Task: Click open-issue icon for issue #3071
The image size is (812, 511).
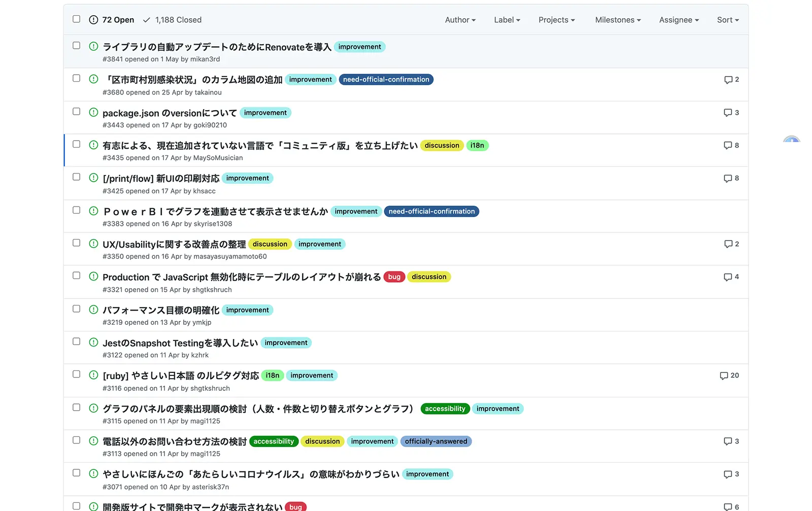Action: coord(93,473)
